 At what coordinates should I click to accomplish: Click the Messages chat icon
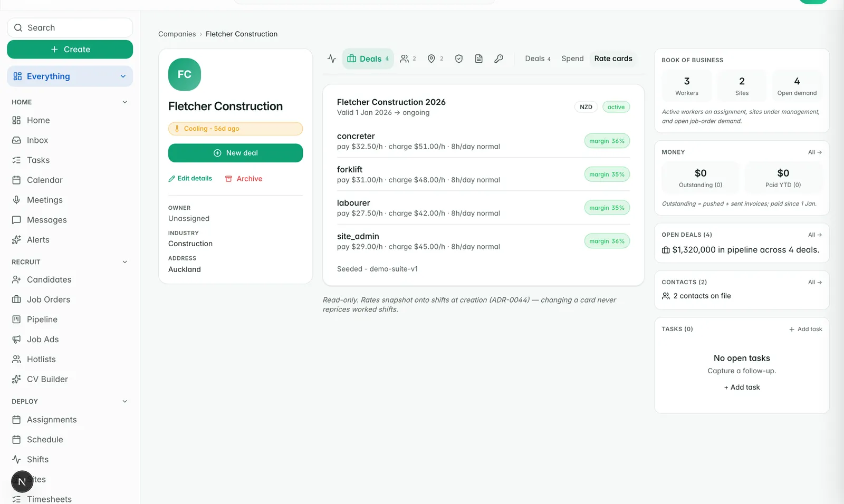click(x=16, y=220)
